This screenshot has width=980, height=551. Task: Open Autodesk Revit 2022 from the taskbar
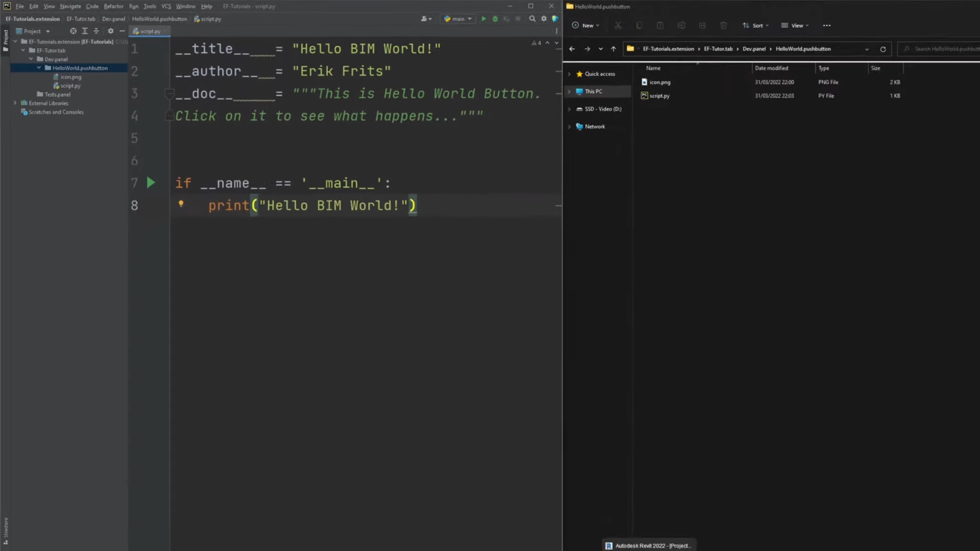pyautogui.click(x=648, y=545)
